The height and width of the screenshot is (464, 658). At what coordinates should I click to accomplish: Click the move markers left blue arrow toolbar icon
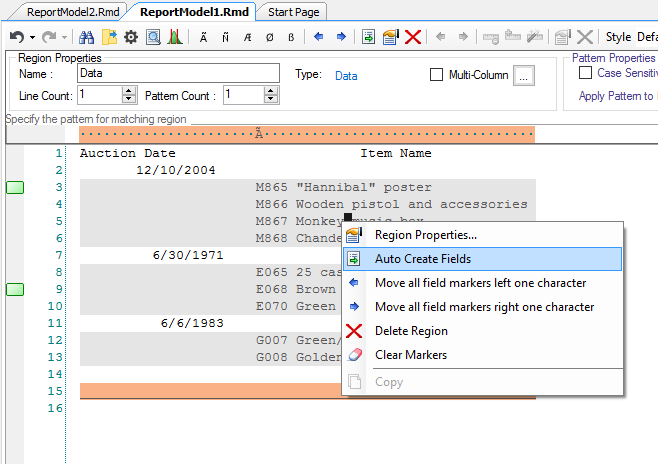pyautogui.click(x=319, y=37)
